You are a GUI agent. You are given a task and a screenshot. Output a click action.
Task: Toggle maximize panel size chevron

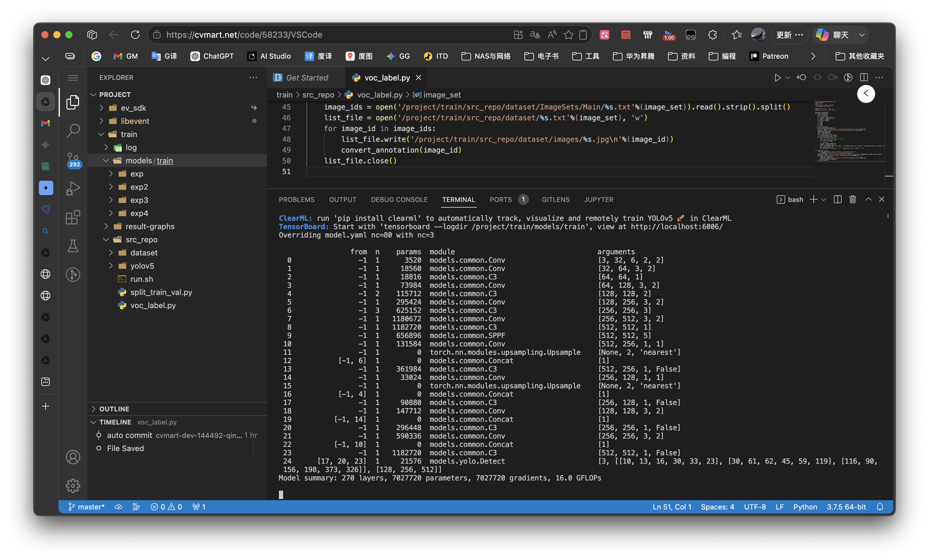[x=868, y=199]
